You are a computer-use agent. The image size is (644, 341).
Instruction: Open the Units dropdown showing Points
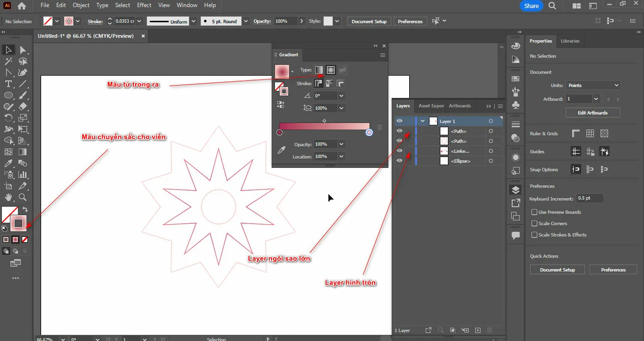point(593,86)
